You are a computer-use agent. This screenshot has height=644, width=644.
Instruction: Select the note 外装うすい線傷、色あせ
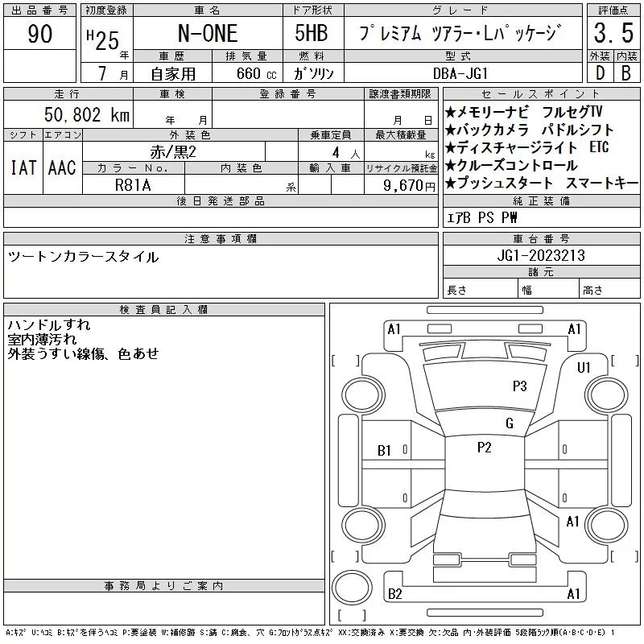coord(83,353)
